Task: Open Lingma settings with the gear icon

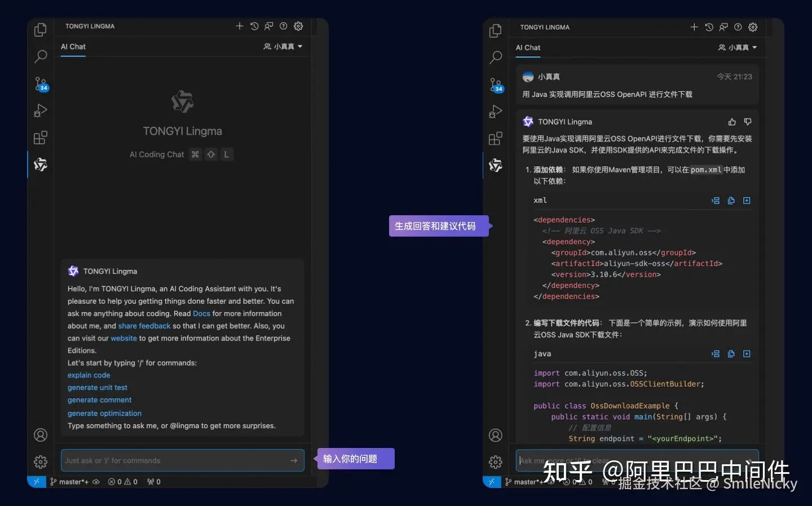Action: pyautogui.click(x=298, y=26)
